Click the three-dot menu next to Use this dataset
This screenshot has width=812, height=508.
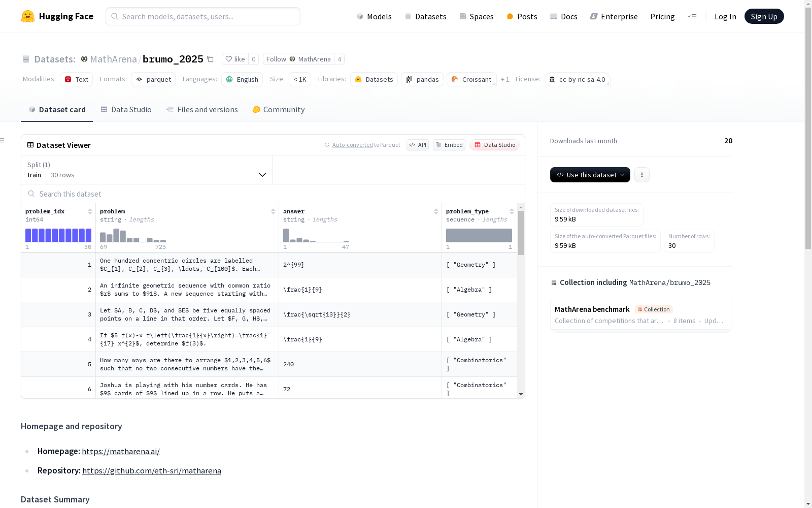pos(642,175)
